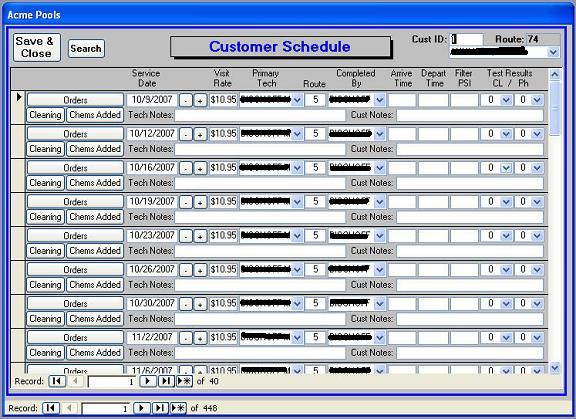This screenshot has width=576, height=419.
Task: Open Cleaning for 11/2/2007 visit
Action: [45, 353]
